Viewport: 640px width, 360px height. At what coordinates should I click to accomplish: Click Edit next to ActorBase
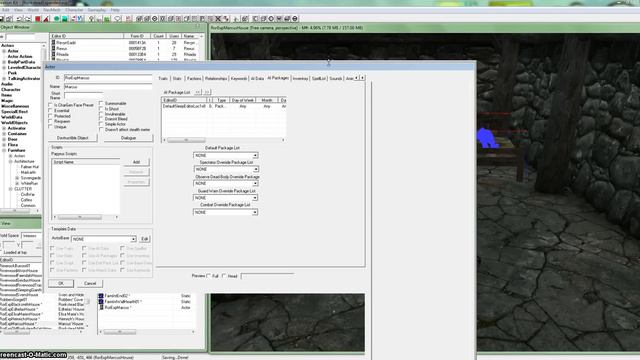(x=144, y=239)
